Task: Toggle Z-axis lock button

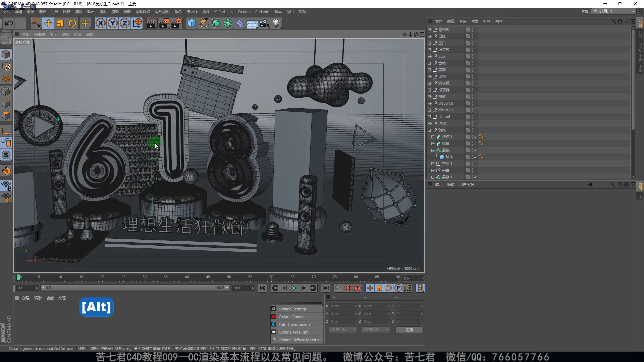Action: tap(125, 23)
